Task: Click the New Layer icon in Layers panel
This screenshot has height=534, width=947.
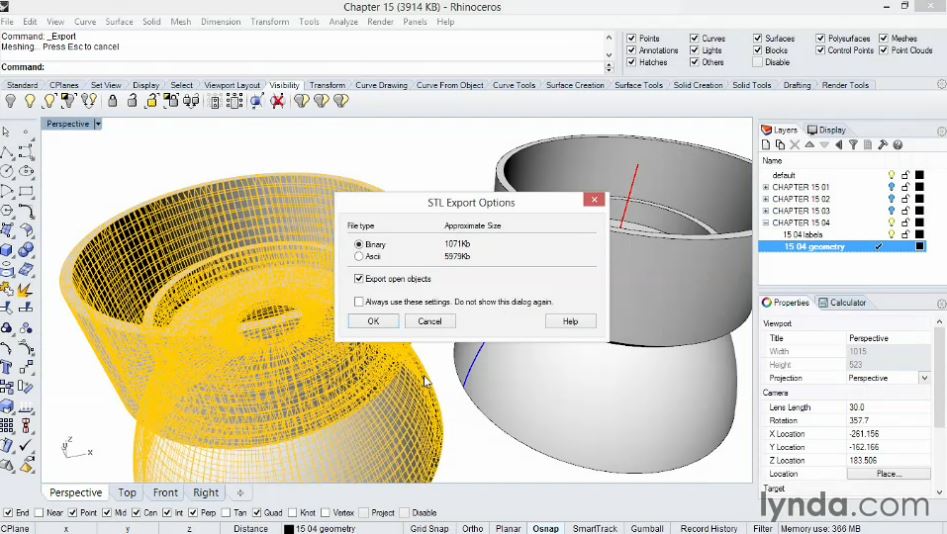Action: point(766,145)
